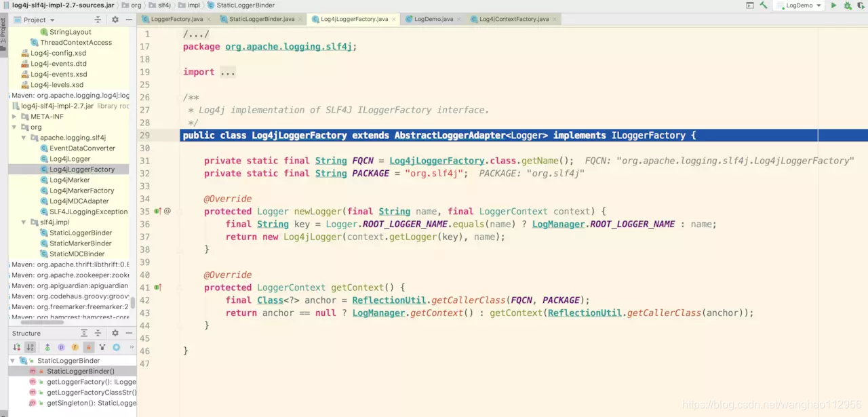The width and height of the screenshot is (868, 417).
Task: Toggle alphabetical sort in Structure
Action: pyautogui.click(x=31, y=347)
